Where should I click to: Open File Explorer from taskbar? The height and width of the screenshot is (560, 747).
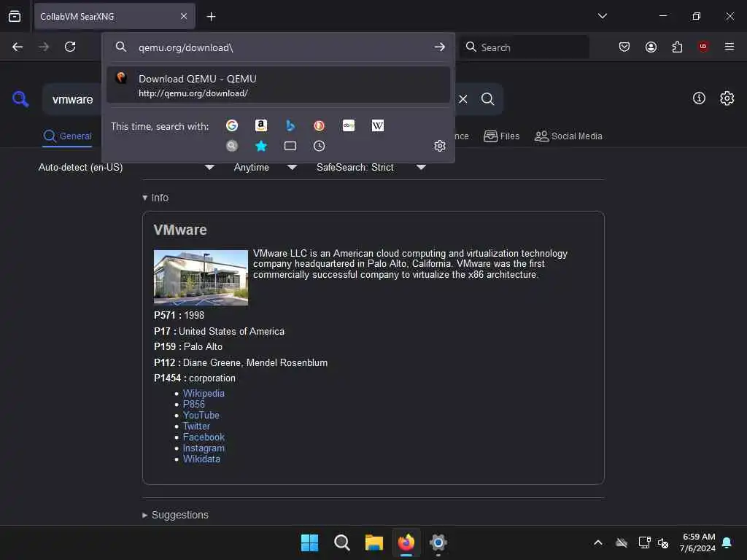[x=374, y=542]
